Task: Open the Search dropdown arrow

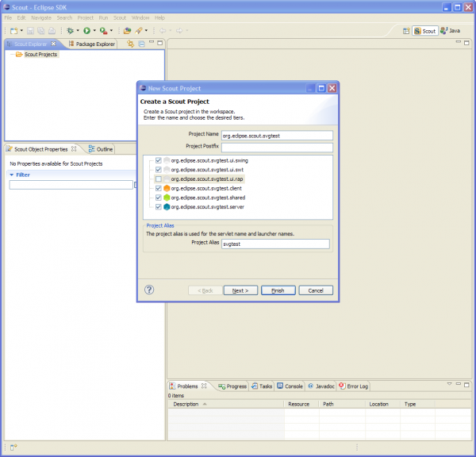Action: click(x=146, y=31)
